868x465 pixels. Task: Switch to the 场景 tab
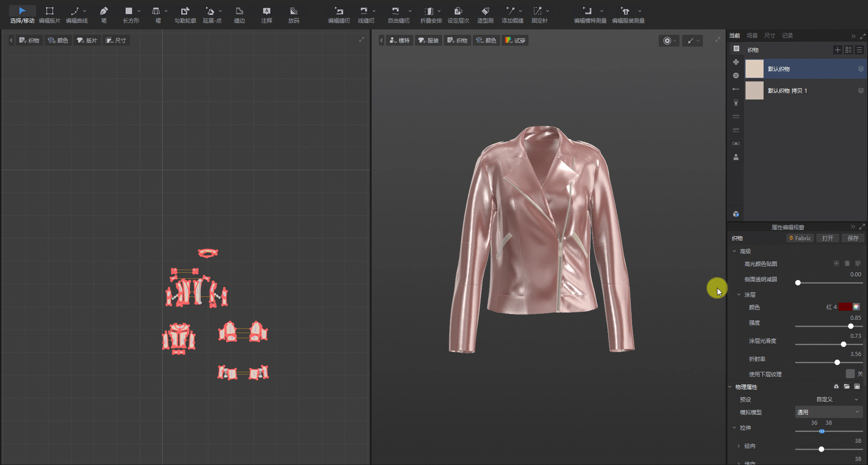[752, 35]
